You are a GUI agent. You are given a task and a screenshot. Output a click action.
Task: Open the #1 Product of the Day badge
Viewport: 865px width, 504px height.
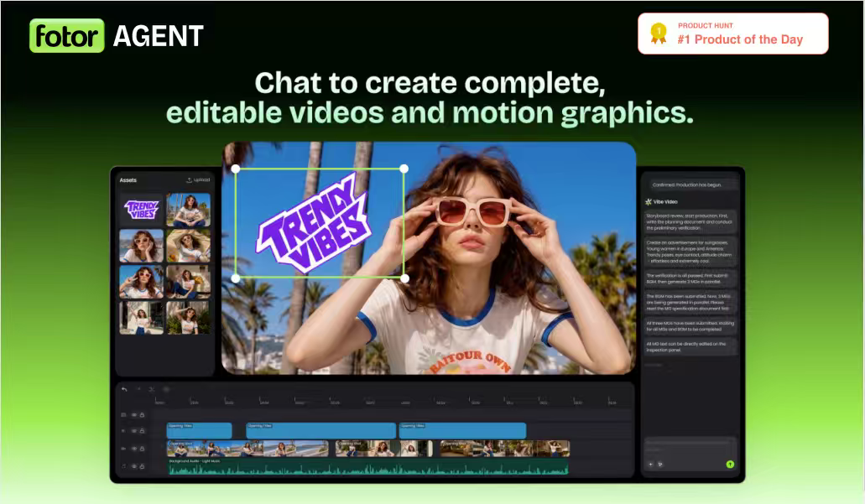click(733, 34)
